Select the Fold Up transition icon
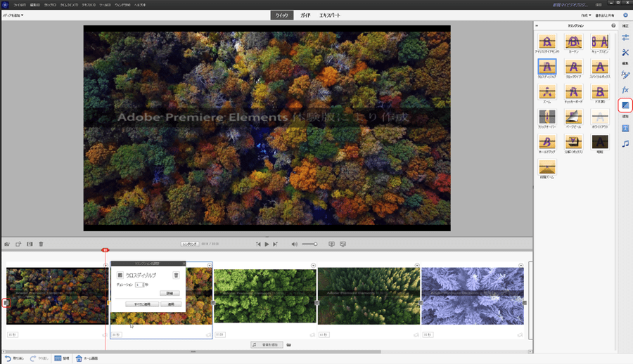Viewport: 633px width, 364px height. click(547, 142)
